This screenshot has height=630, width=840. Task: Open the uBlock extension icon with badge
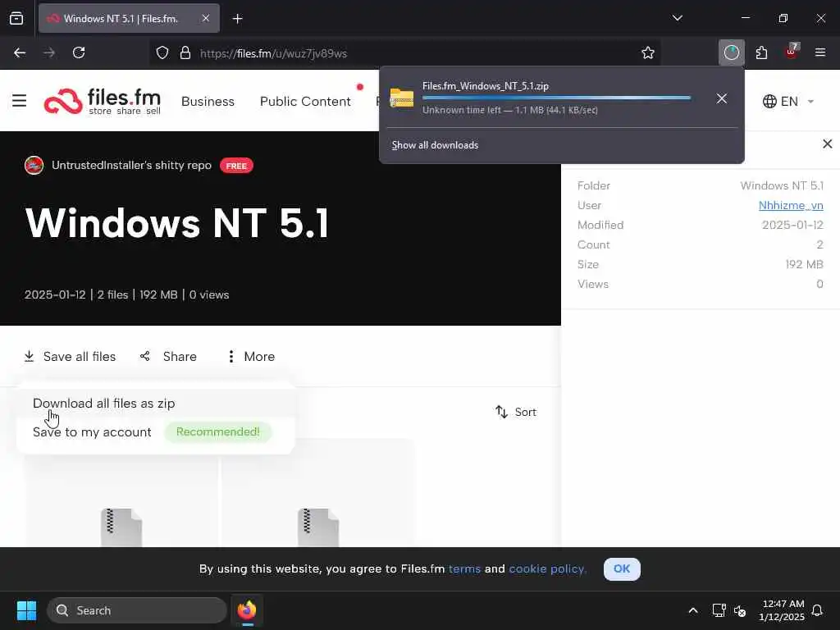tap(792, 52)
